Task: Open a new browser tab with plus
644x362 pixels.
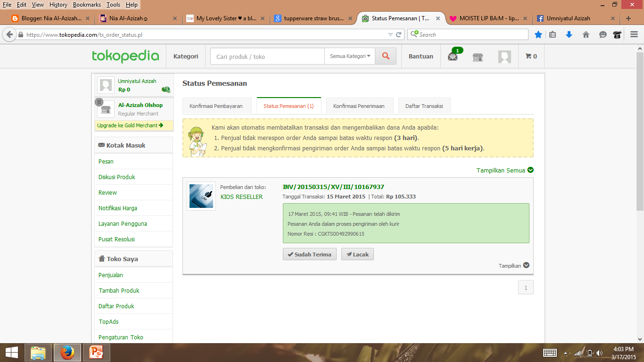Action: 628,18
